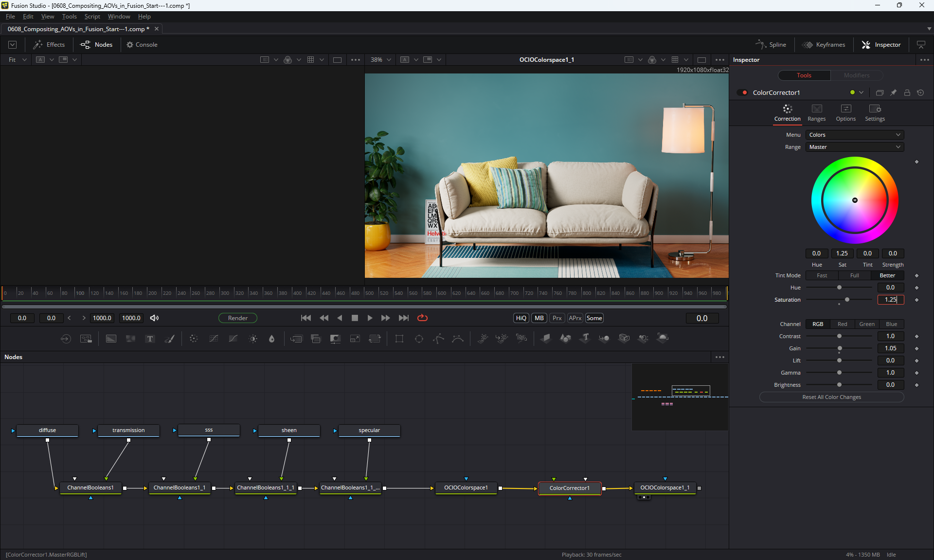Pin the ColorCorrector1 inspector
The width and height of the screenshot is (934, 560).
click(x=893, y=92)
